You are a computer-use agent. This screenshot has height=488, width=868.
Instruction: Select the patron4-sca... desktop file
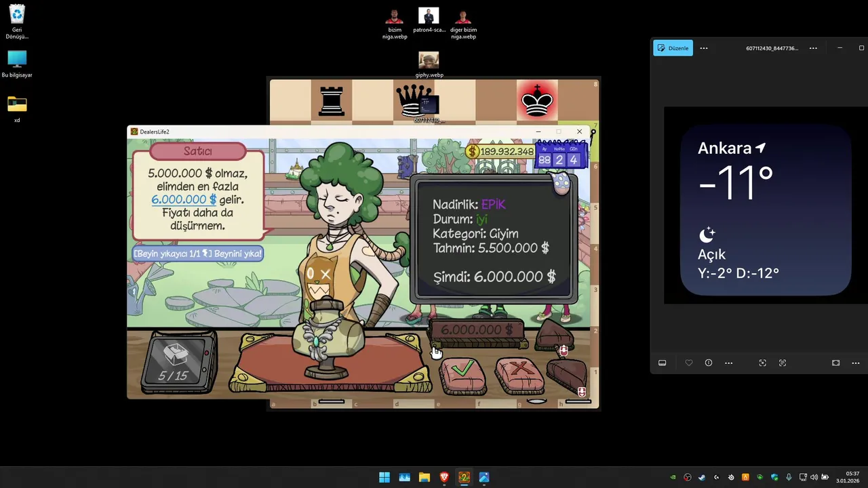429,20
